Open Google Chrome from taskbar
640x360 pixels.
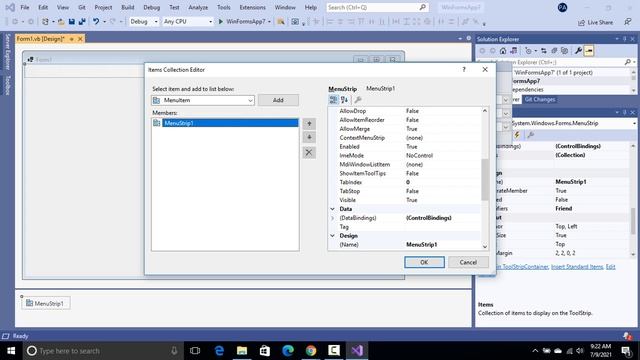tap(311, 351)
